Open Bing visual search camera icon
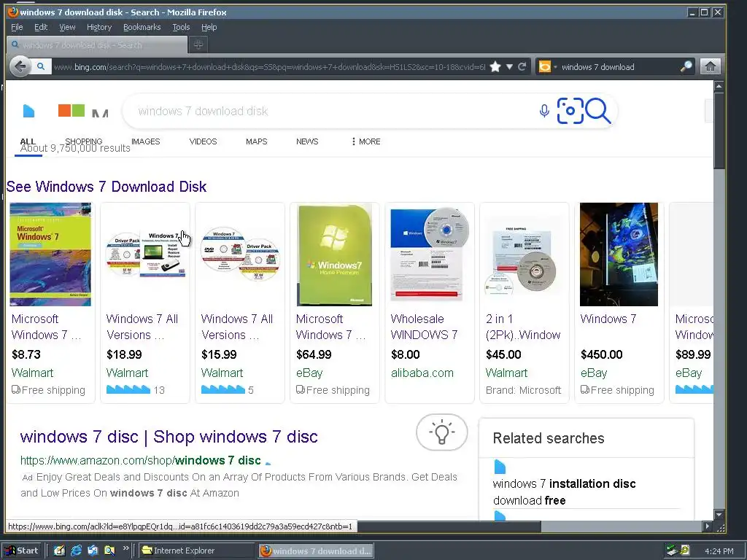 click(570, 111)
